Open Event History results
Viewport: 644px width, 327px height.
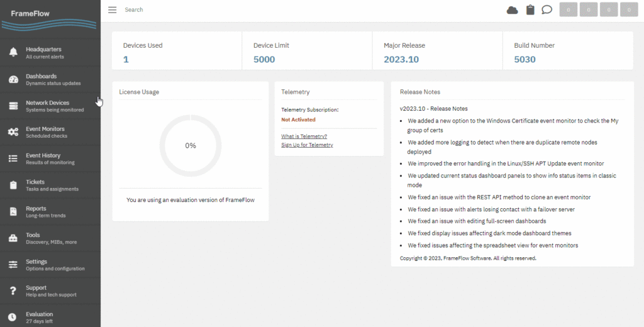click(x=50, y=158)
